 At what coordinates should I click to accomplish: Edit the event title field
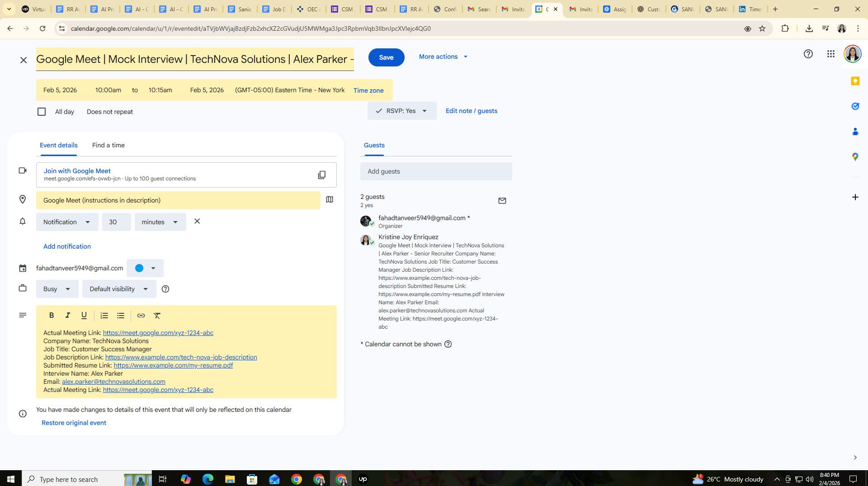[195, 59]
